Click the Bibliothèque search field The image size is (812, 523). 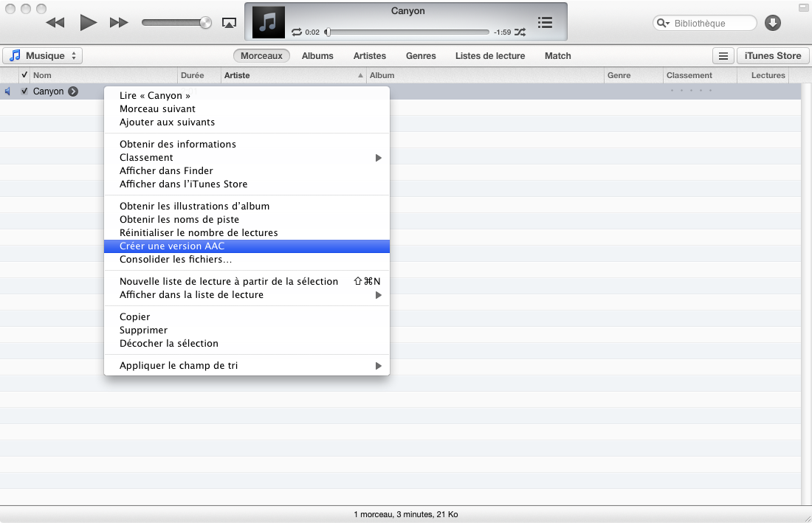705,24
